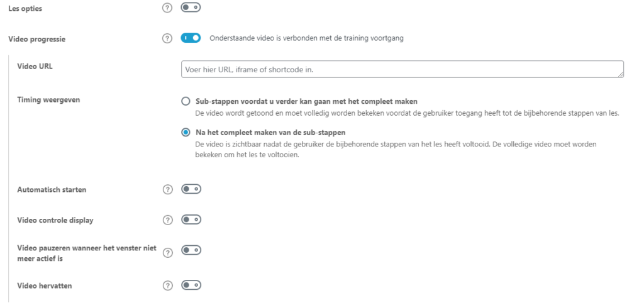Image resolution: width=644 pixels, height=305 pixels.
Task: Select the 'Sub-stappen voordat u verder' radio button
Action: [185, 101]
